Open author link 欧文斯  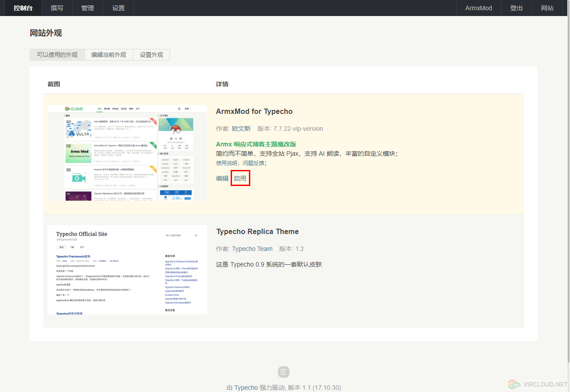pos(241,129)
